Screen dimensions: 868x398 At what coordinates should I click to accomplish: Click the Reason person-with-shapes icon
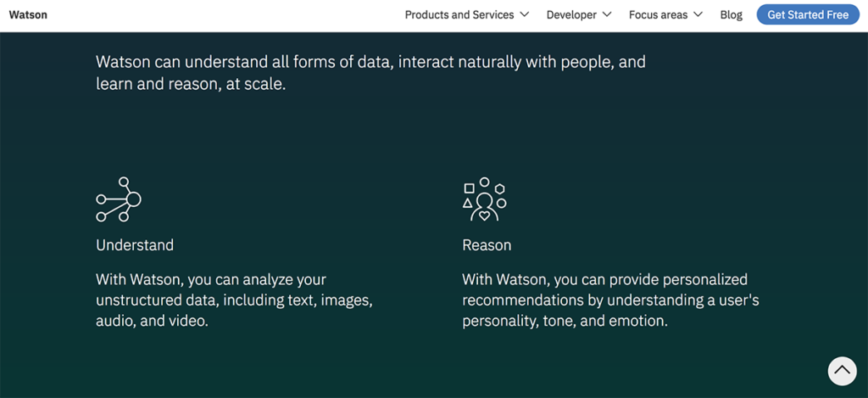tap(484, 199)
